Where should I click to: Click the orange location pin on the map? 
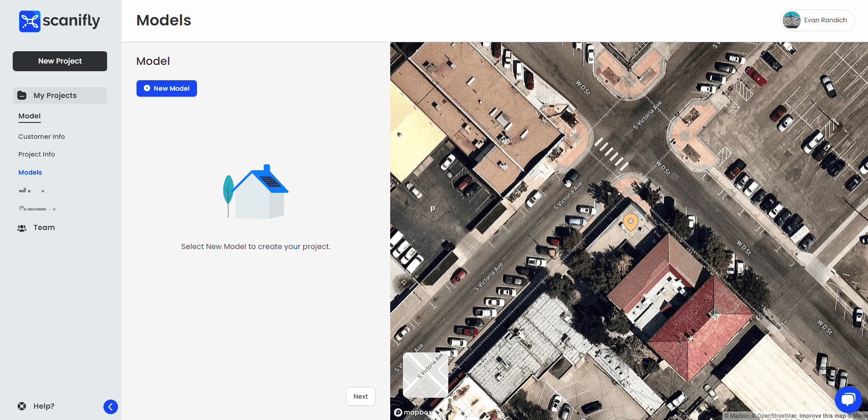630,222
